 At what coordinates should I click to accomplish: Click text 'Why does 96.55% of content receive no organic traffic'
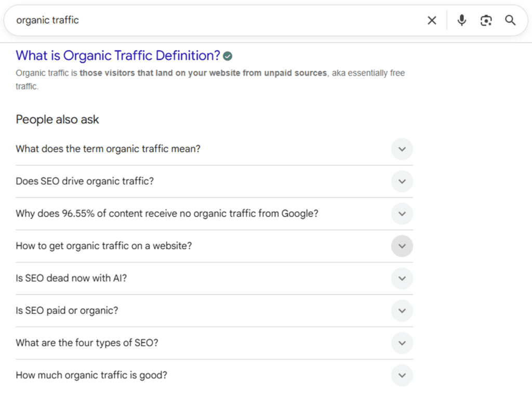point(136,214)
